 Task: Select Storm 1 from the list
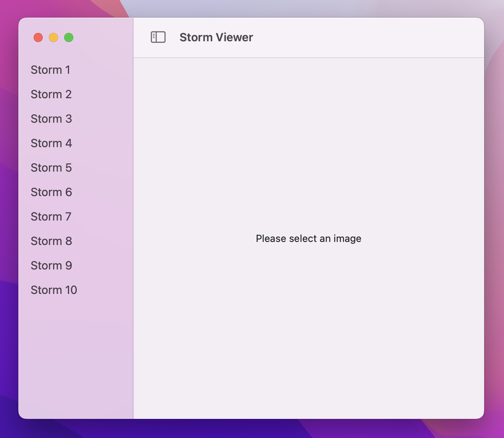50,70
